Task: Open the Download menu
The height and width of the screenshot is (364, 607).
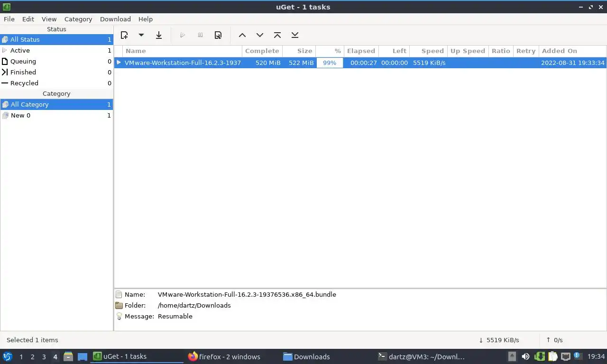Action: click(x=115, y=19)
